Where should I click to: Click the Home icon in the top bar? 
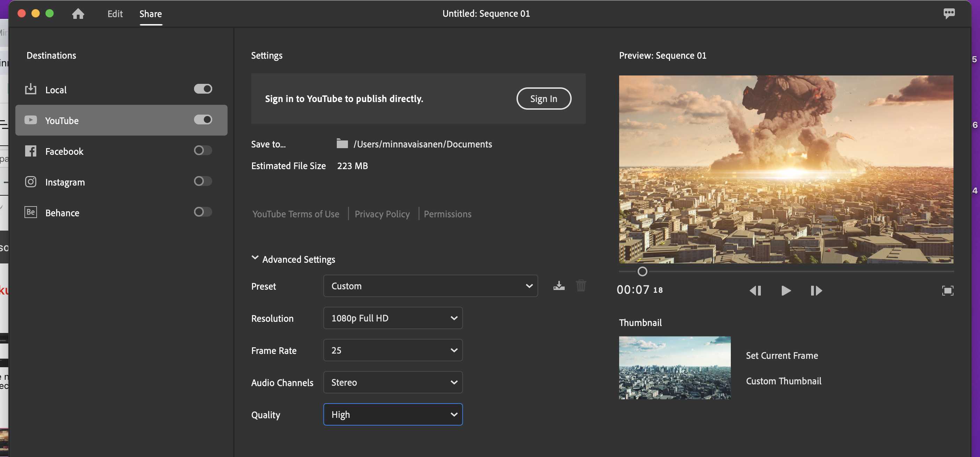coord(78,14)
